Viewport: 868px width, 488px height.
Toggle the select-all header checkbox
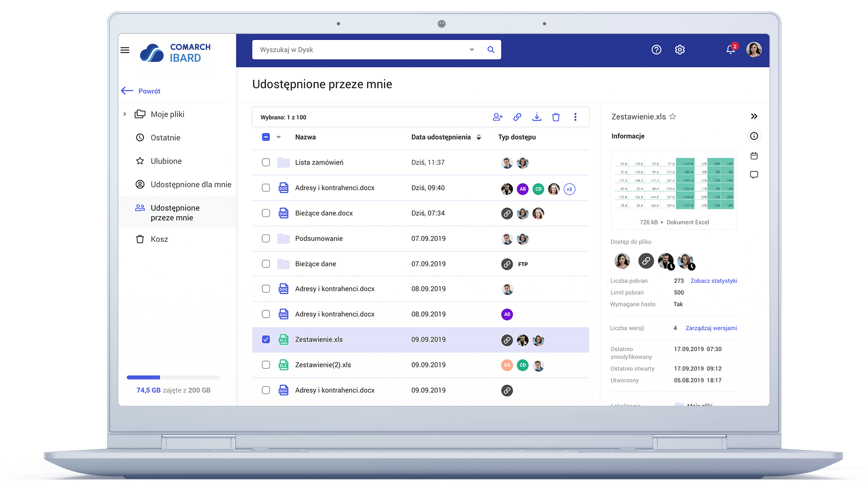click(x=266, y=137)
